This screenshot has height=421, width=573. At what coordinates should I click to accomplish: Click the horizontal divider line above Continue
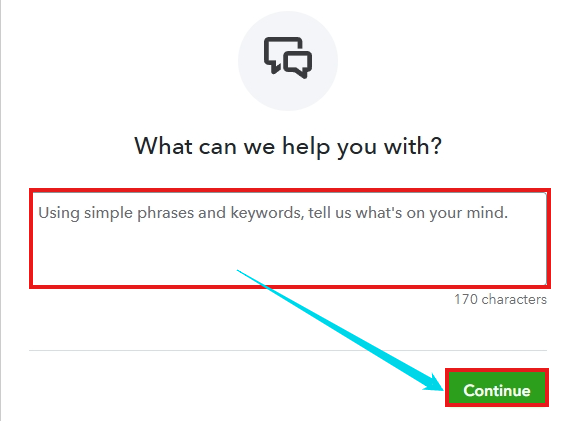point(288,350)
